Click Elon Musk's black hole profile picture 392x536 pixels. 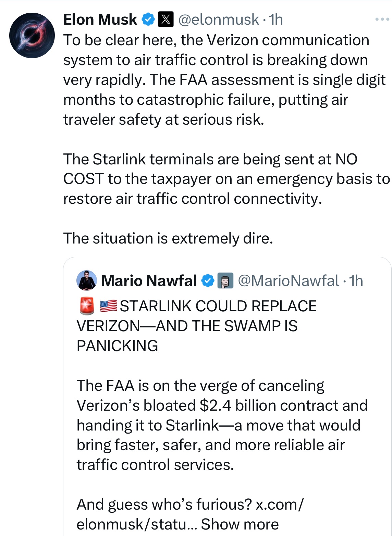pyautogui.click(x=32, y=36)
